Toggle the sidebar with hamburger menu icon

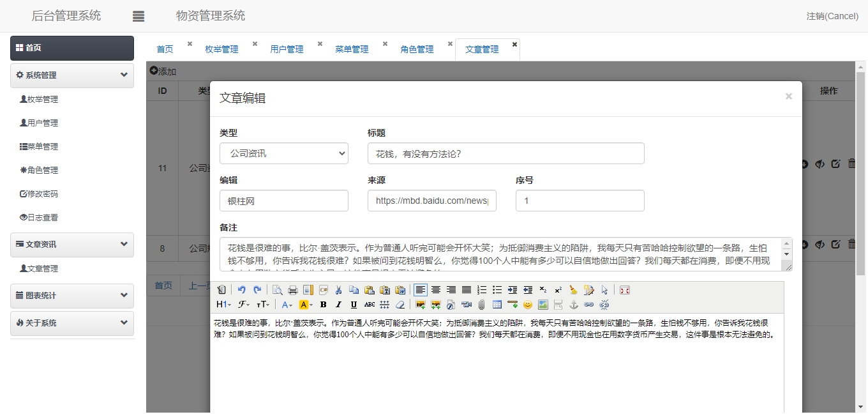point(138,17)
